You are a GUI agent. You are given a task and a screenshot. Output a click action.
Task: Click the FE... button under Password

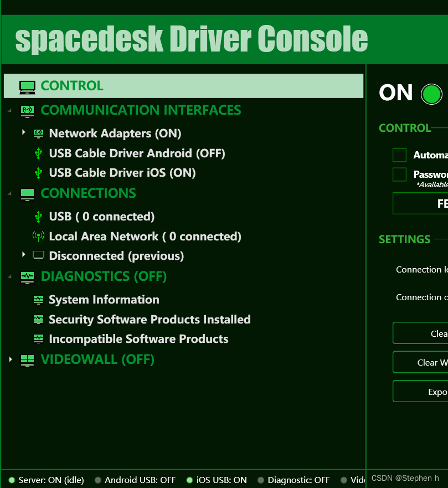[x=420, y=203]
